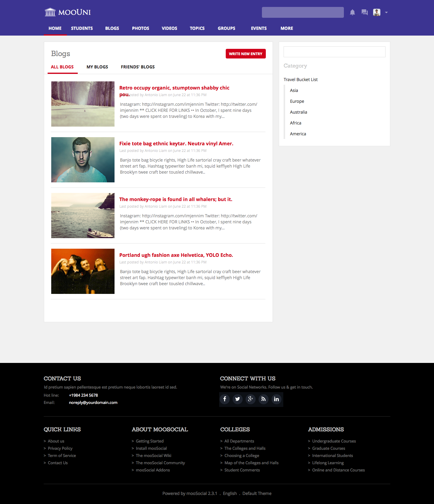Open the foggy forest road thumbnail
434x504 pixels.
(83, 104)
